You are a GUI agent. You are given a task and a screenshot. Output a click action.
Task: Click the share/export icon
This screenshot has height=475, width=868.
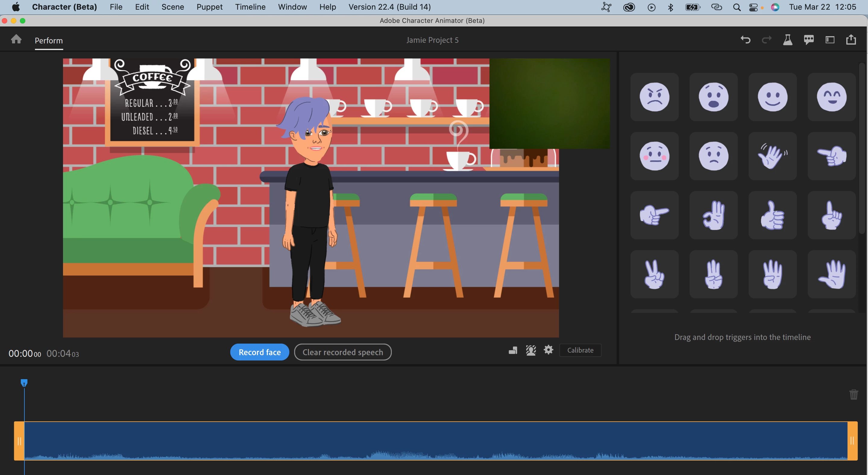pyautogui.click(x=851, y=40)
